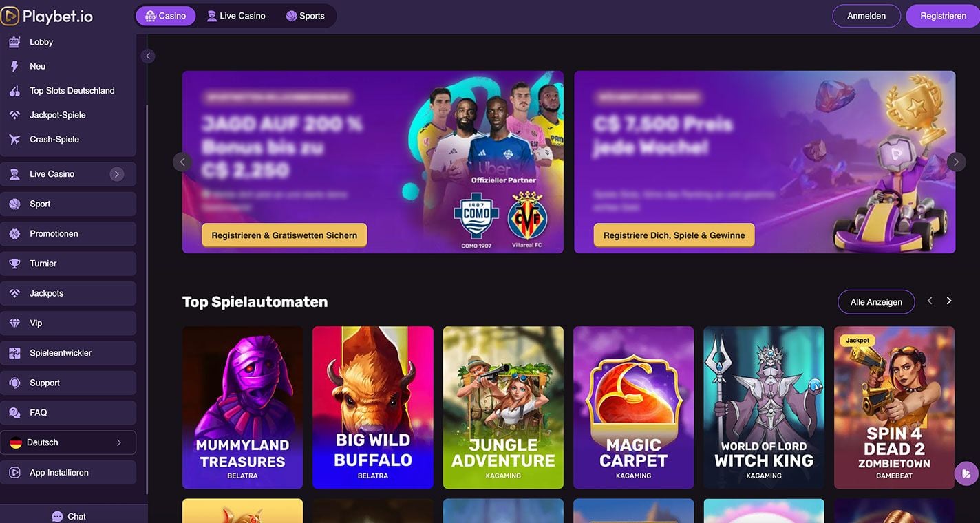Viewport: 980px width, 523px height.
Task: Open the Chat bubble icon
Action: [57, 516]
